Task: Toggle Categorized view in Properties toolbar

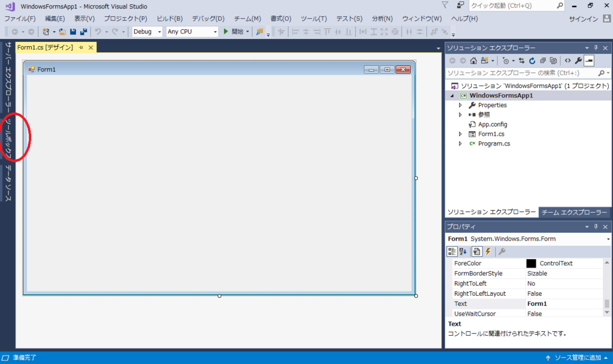Action: pos(452,251)
